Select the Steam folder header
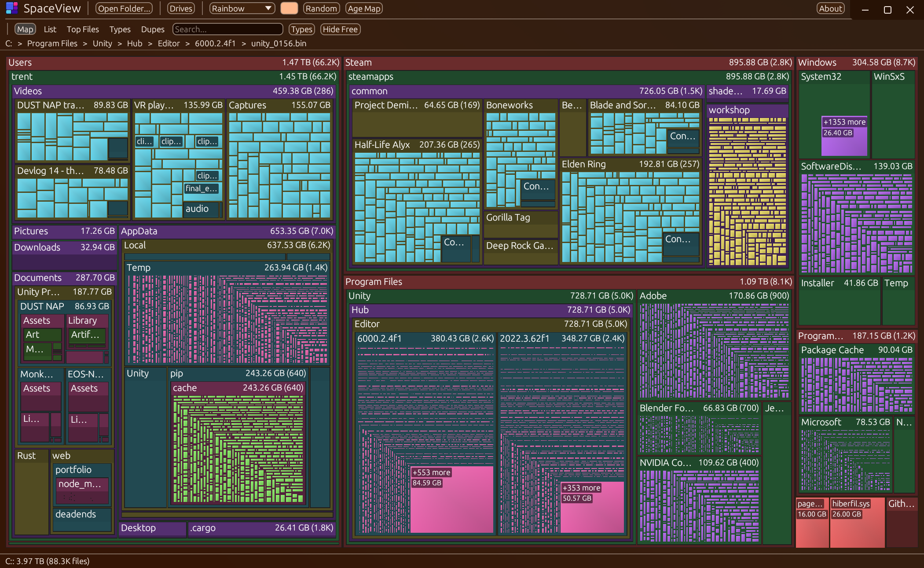Screen dimensions: 924x568 [568, 63]
